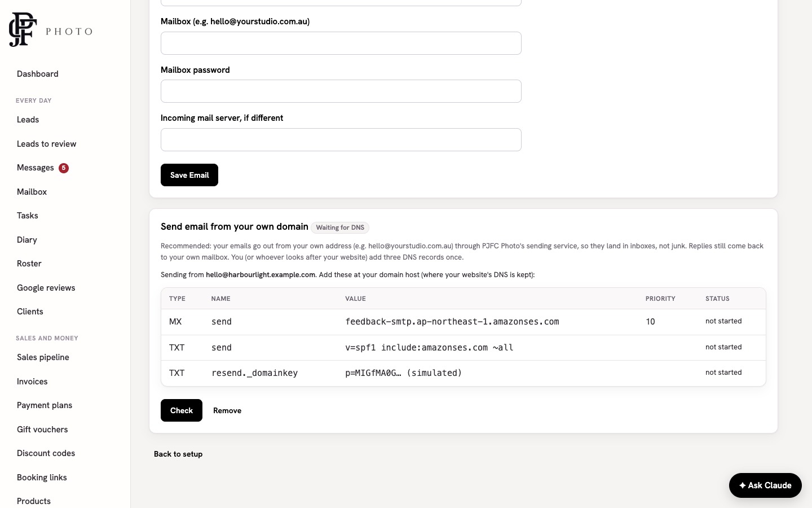The height and width of the screenshot is (508, 812).
Task: Click the PRIORITY column header
Action: (660, 299)
